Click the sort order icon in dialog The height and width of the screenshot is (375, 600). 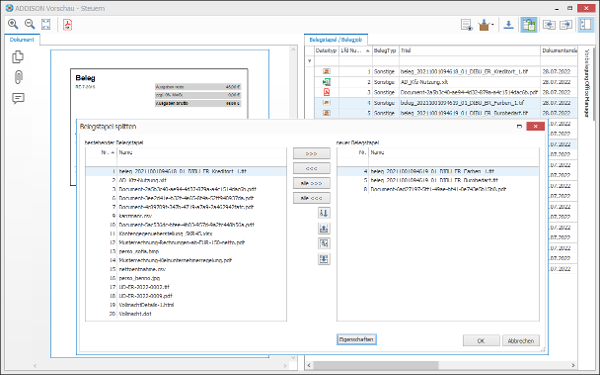tap(324, 213)
